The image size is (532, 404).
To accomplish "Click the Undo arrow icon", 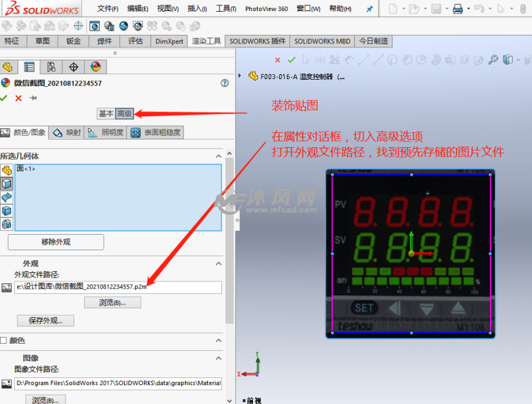I will (479, 9).
